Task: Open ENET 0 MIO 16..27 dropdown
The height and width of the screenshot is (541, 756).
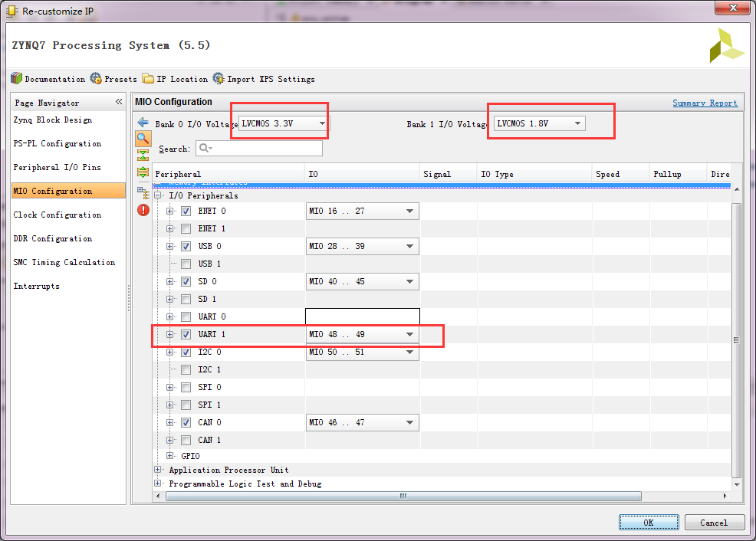Action: (x=362, y=211)
